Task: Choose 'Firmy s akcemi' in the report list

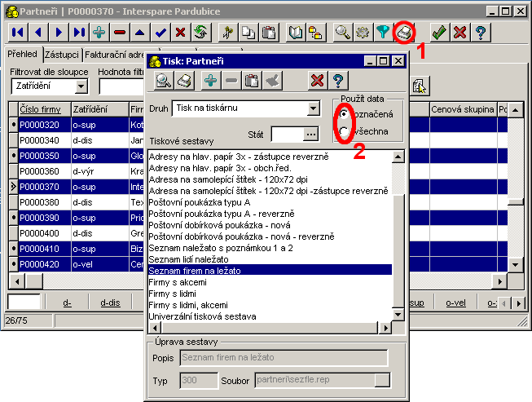Action: pyautogui.click(x=177, y=281)
